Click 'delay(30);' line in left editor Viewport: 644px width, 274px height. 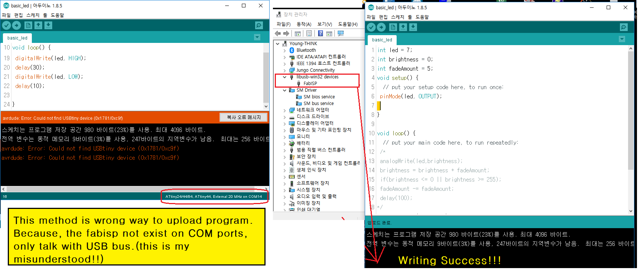pyautogui.click(x=30, y=67)
